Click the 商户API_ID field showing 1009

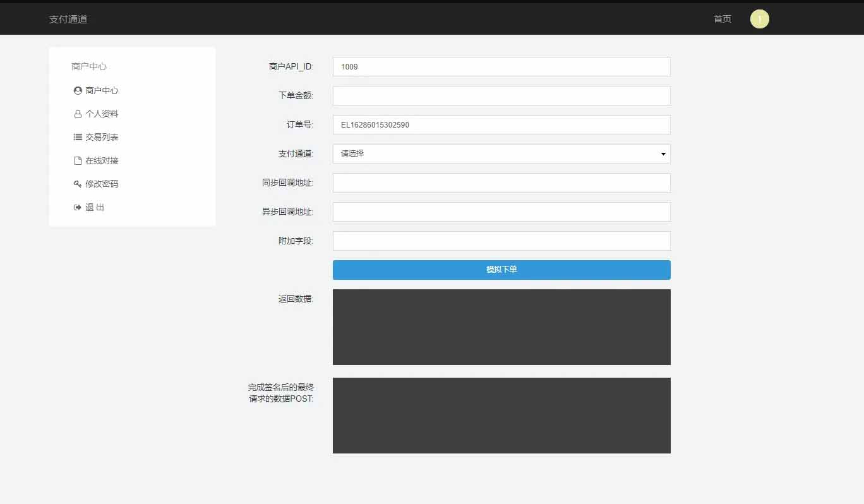click(501, 66)
